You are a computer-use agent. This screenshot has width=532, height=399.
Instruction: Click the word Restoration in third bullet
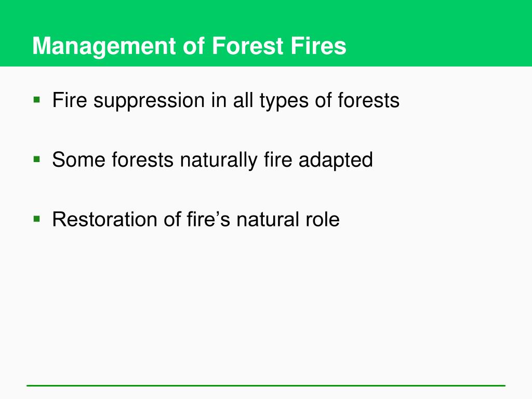(105, 220)
